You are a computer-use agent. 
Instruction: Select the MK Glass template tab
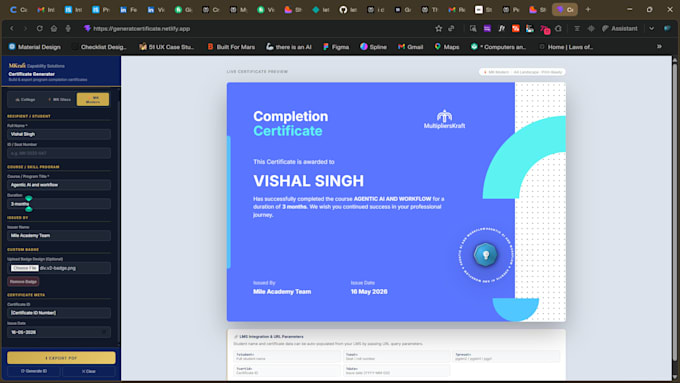click(59, 99)
